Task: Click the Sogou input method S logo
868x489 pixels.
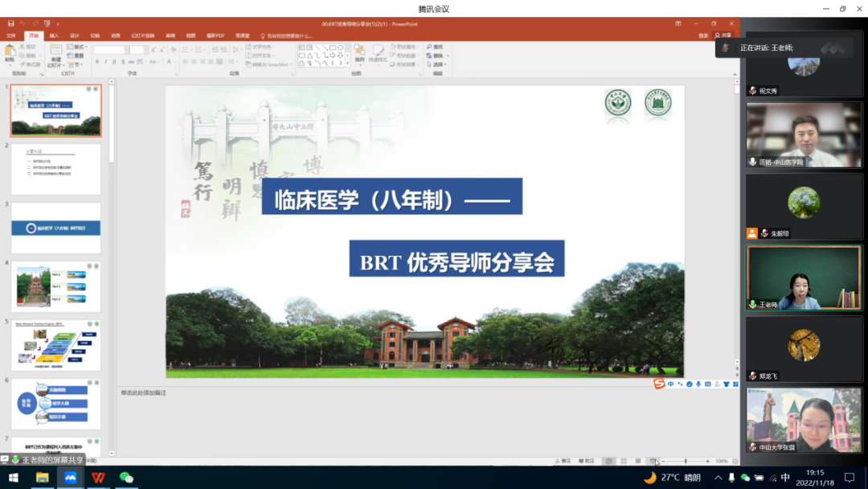Action: pos(659,384)
